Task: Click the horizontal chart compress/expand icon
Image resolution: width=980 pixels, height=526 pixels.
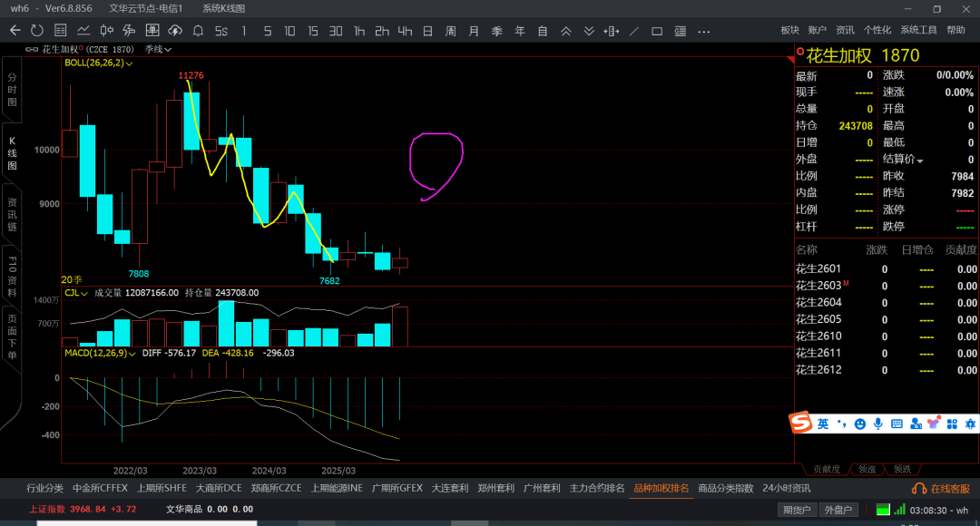Action: [612, 31]
